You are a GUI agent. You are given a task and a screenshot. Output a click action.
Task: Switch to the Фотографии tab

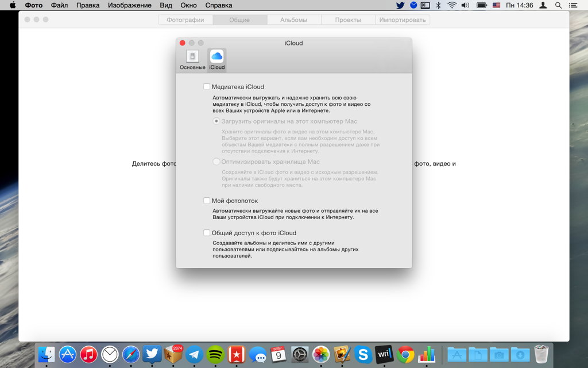pos(185,20)
